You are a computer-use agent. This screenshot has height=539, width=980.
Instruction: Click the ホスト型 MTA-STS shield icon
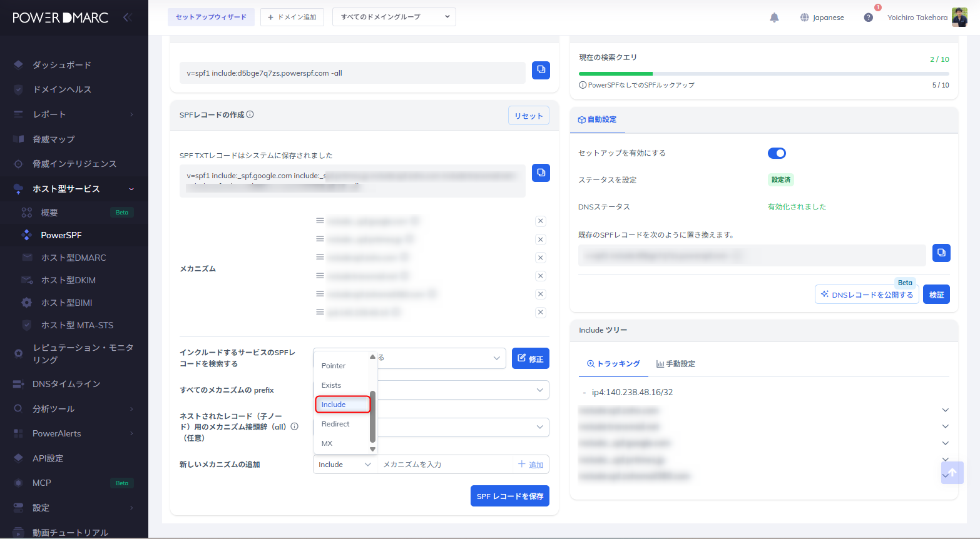point(27,325)
